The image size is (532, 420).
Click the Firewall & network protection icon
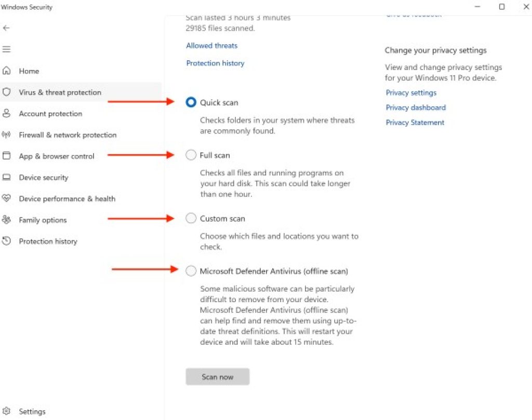[x=7, y=135]
